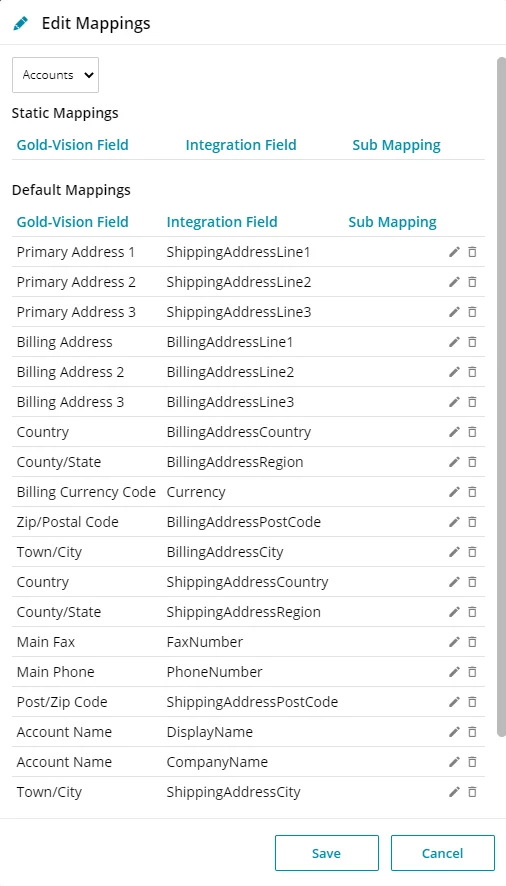Image resolution: width=506 pixels, height=886 pixels.
Task: Delete the CompanyName mapping row
Action: (x=472, y=762)
